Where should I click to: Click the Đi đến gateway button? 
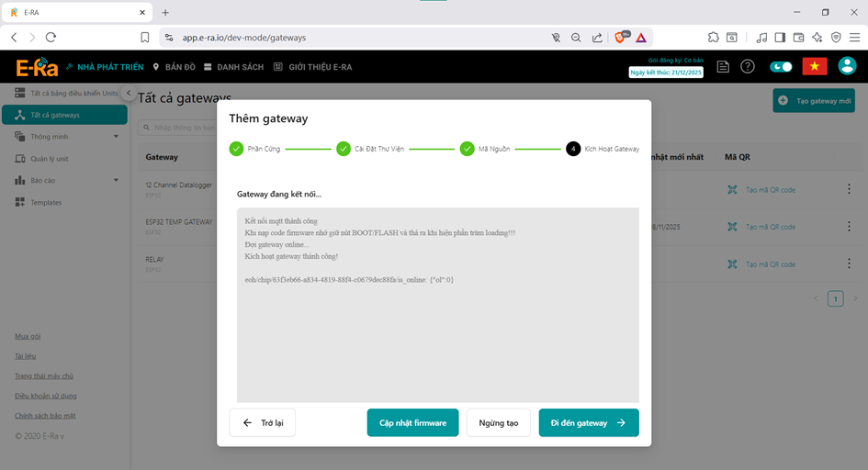point(588,422)
